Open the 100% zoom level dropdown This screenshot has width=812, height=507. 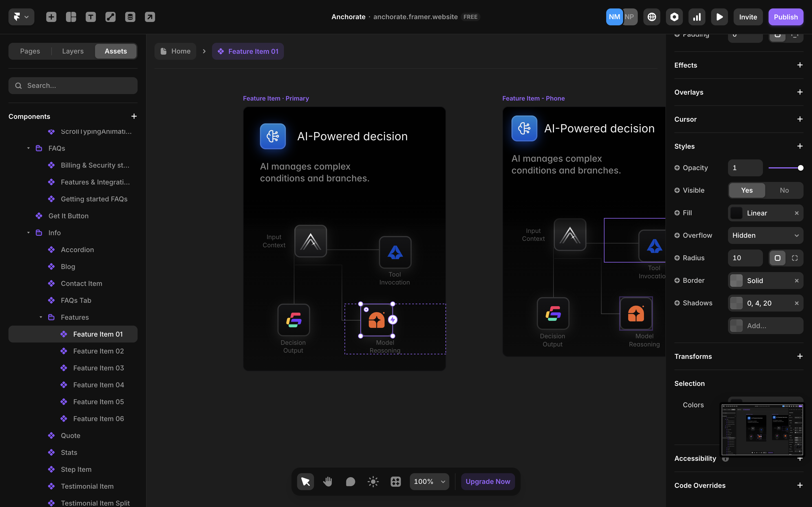pos(429,482)
